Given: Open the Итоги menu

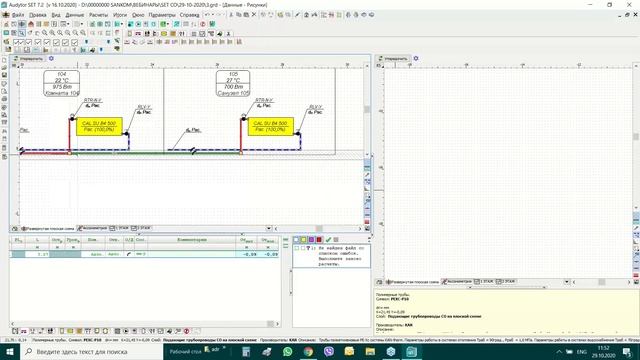Looking at the screenshot, I should (x=120, y=15).
